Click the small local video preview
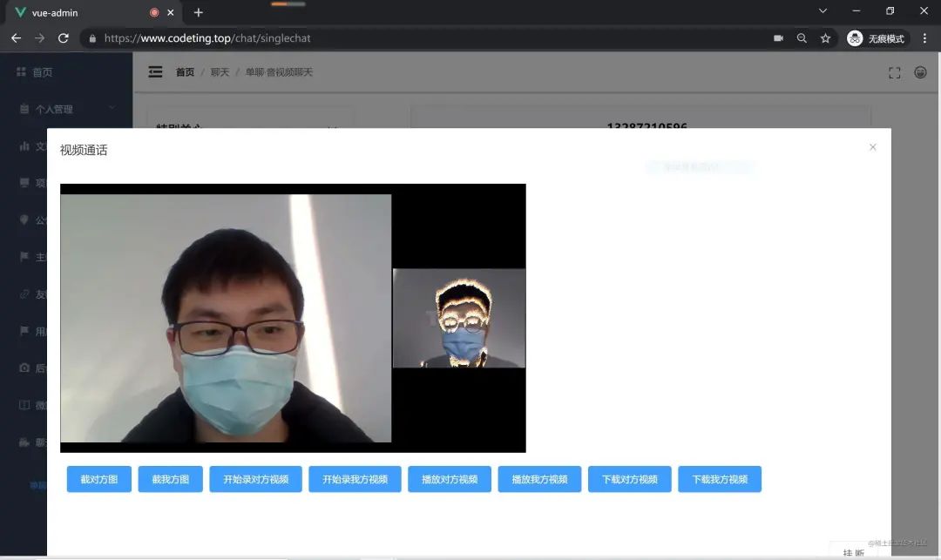The image size is (941, 560). click(459, 318)
